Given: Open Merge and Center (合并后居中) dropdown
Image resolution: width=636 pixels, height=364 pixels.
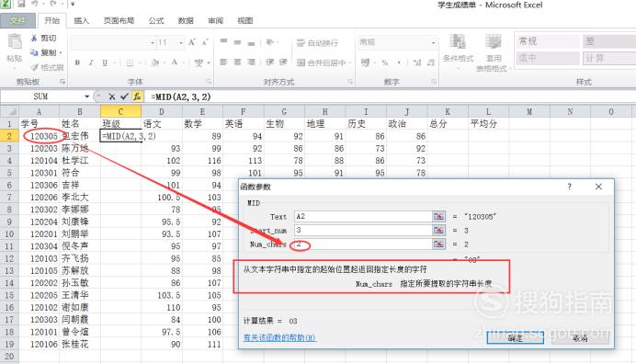Looking at the screenshot, I should pyautogui.click(x=350, y=63).
